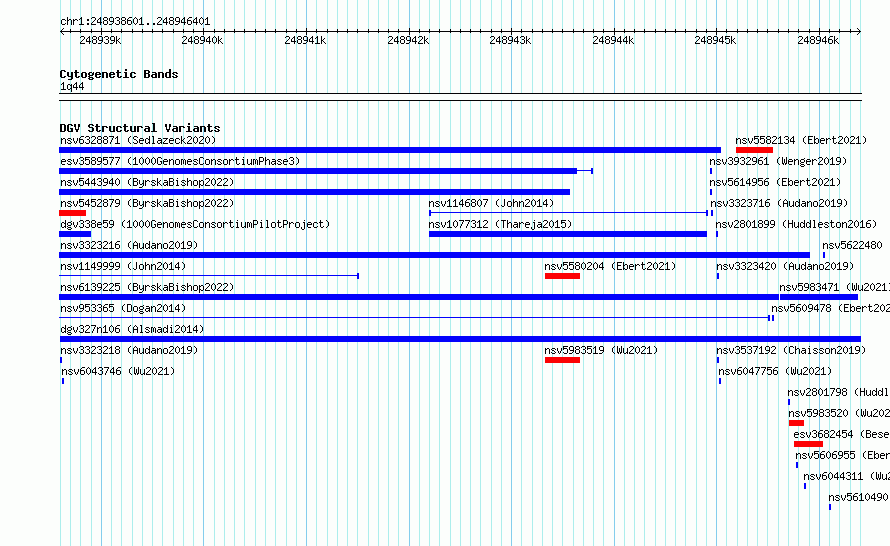890x546 pixels.
Task: Open nsv6139225 (ByrskaBishop2022) label
Action: pos(147,287)
